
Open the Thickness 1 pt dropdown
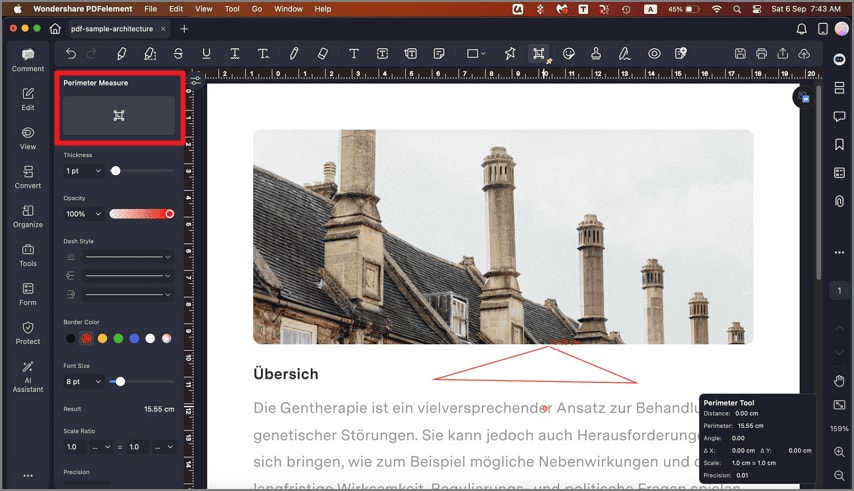click(83, 171)
